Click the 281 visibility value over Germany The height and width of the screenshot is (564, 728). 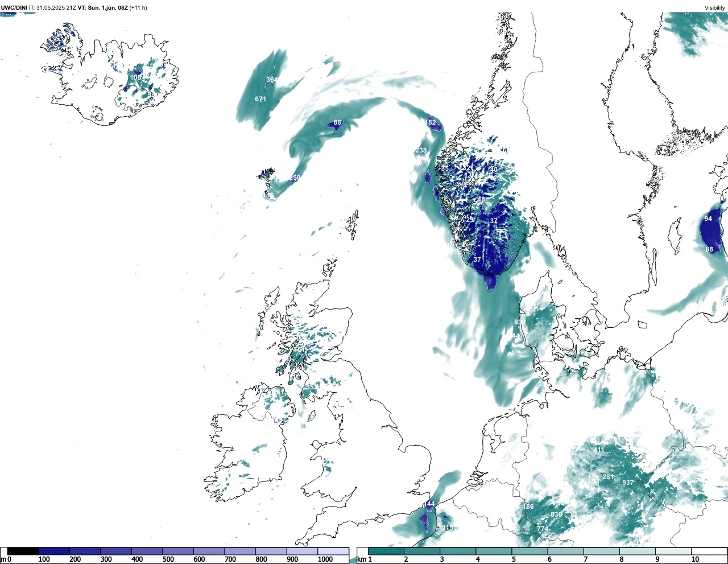click(608, 477)
